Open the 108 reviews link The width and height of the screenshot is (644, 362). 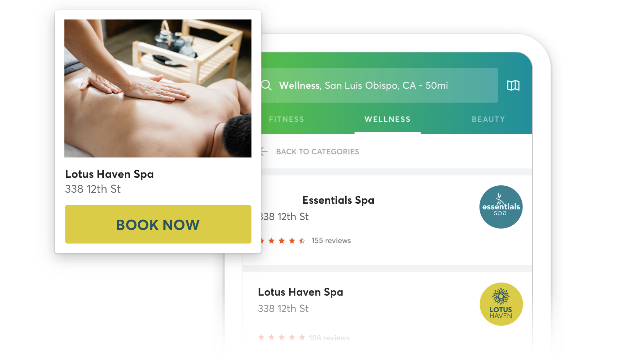[x=329, y=338]
